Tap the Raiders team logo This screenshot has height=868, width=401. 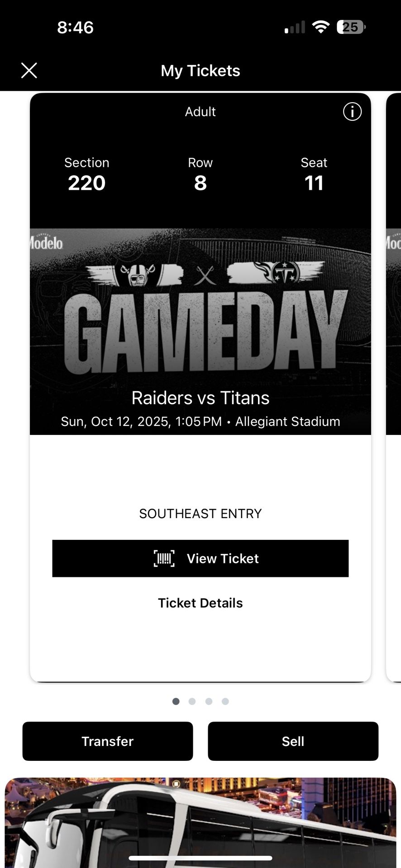(x=138, y=273)
